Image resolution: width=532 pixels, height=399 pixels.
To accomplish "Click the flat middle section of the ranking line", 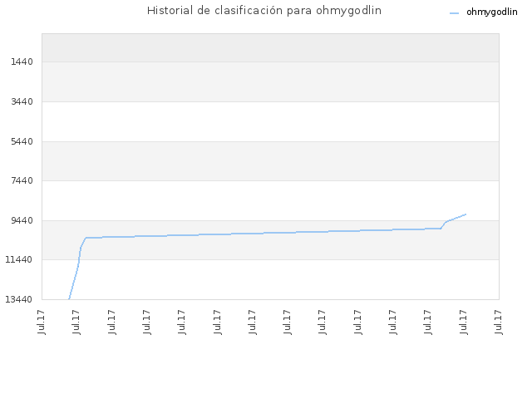I will [x=264, y=234].
